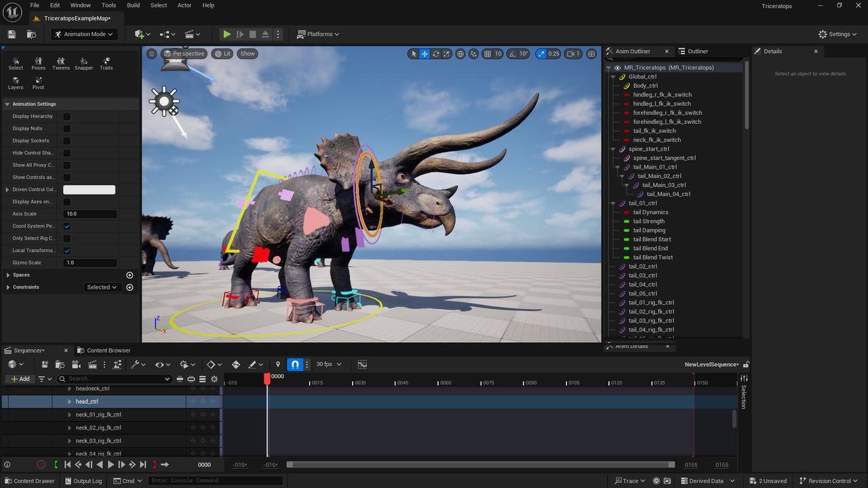Select the Pivot tool

(38, 83)
